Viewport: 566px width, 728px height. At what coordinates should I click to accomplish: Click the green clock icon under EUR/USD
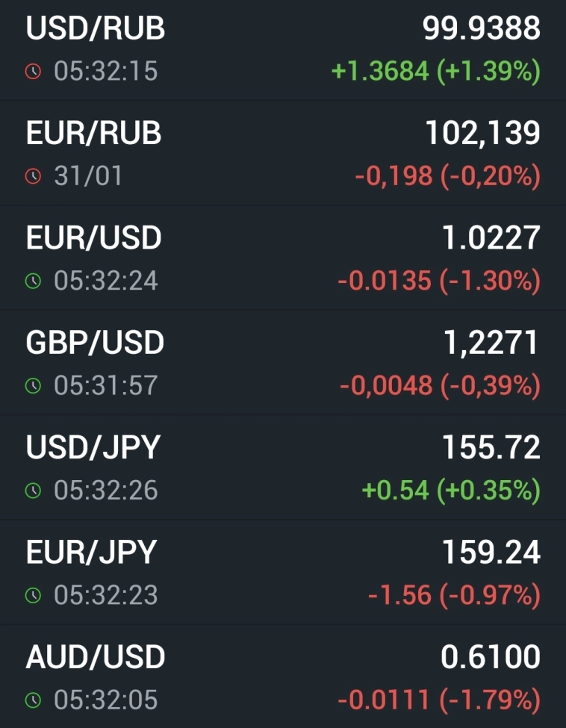[33, 281]
